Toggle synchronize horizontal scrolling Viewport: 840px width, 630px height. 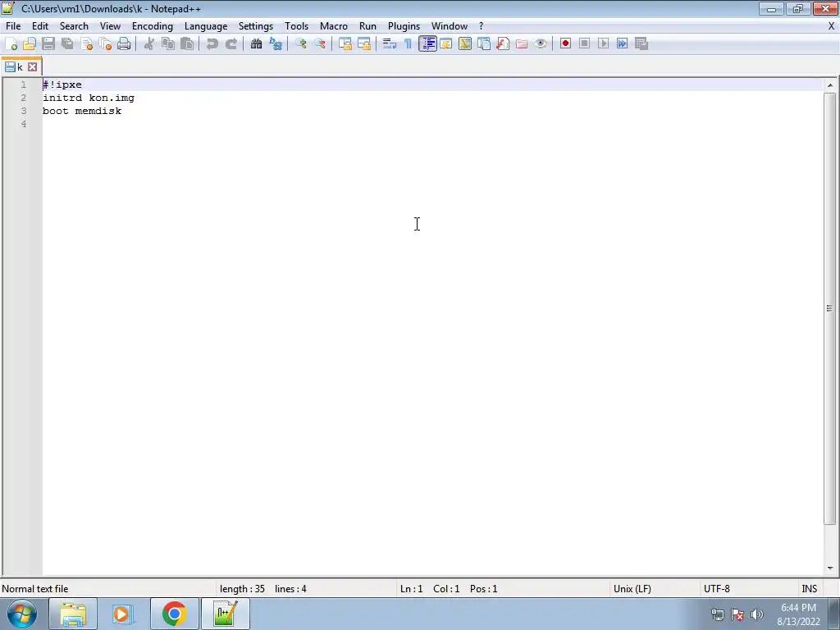click(x=363, y=44)
